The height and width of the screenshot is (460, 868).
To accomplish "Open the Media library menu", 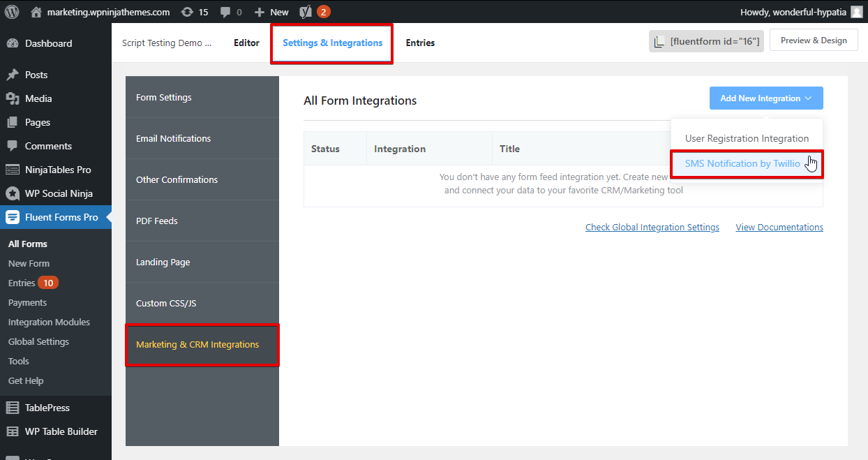I will [x=38, y=98].
